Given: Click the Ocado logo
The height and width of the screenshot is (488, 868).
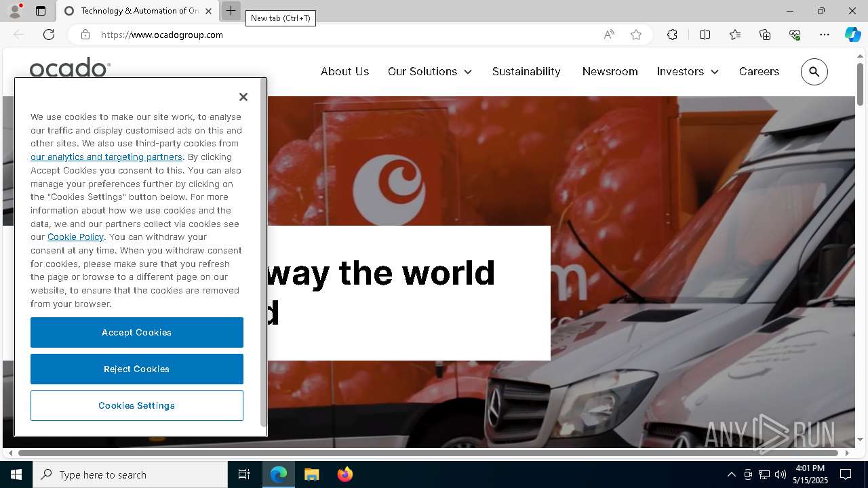Looking at the screenshot, I should point(70,67).
